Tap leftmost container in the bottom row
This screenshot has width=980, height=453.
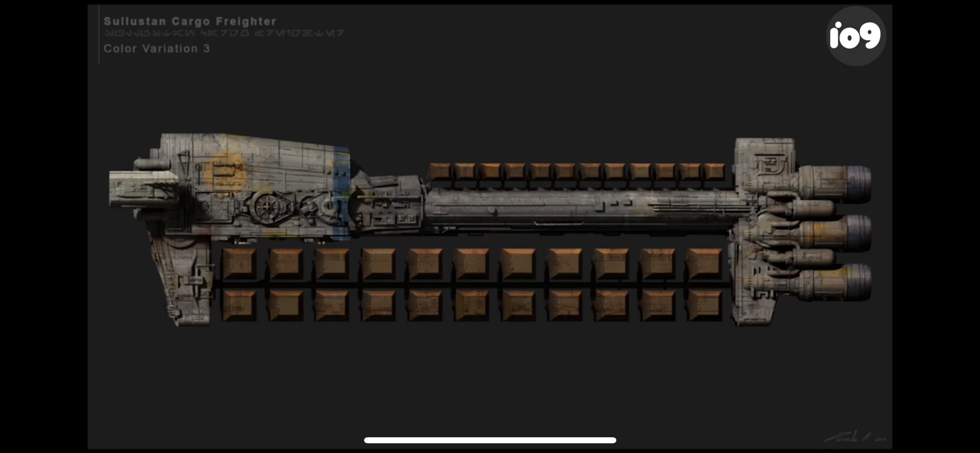pyautogui.click(x=239, y=306)
